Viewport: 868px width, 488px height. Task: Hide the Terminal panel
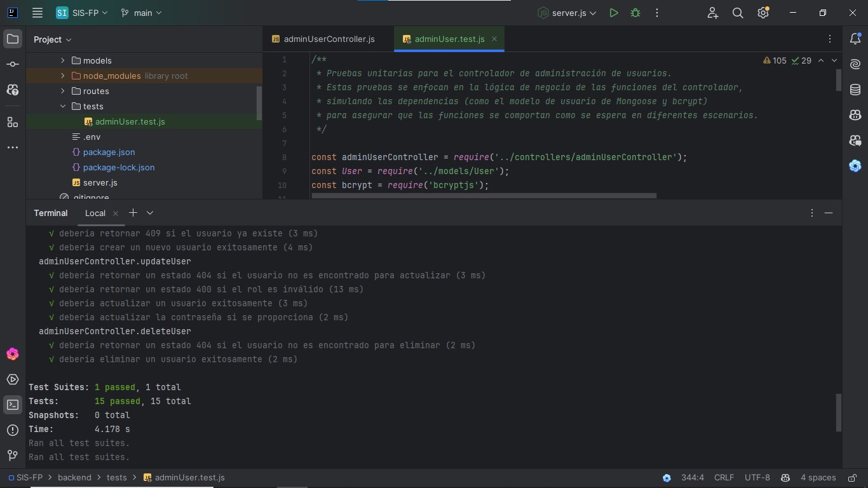[x=829, y=213]
